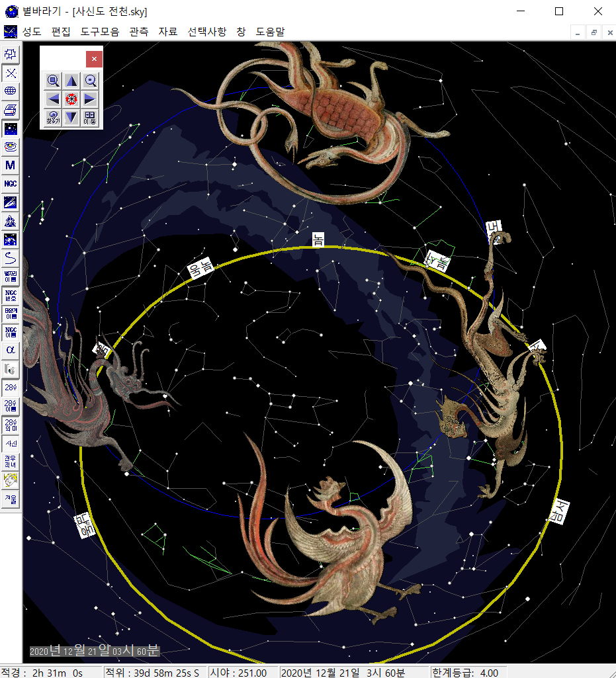
Task: Click the 적경 '2h 31m 0s' status field
Action: point(51,673)
